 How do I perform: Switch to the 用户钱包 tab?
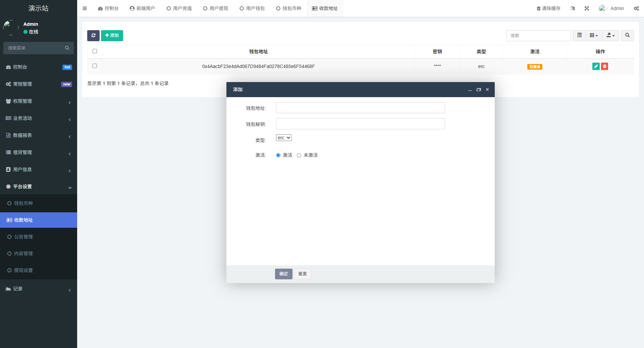click(252, 8)
